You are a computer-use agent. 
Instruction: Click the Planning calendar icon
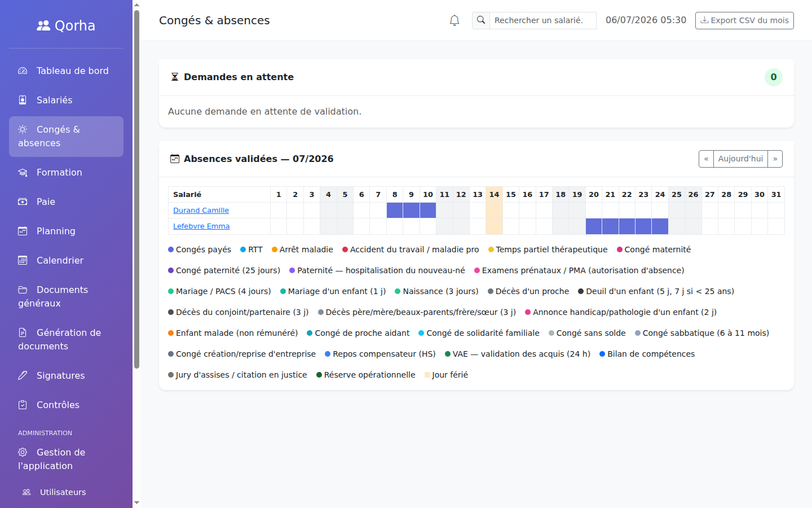23,231
